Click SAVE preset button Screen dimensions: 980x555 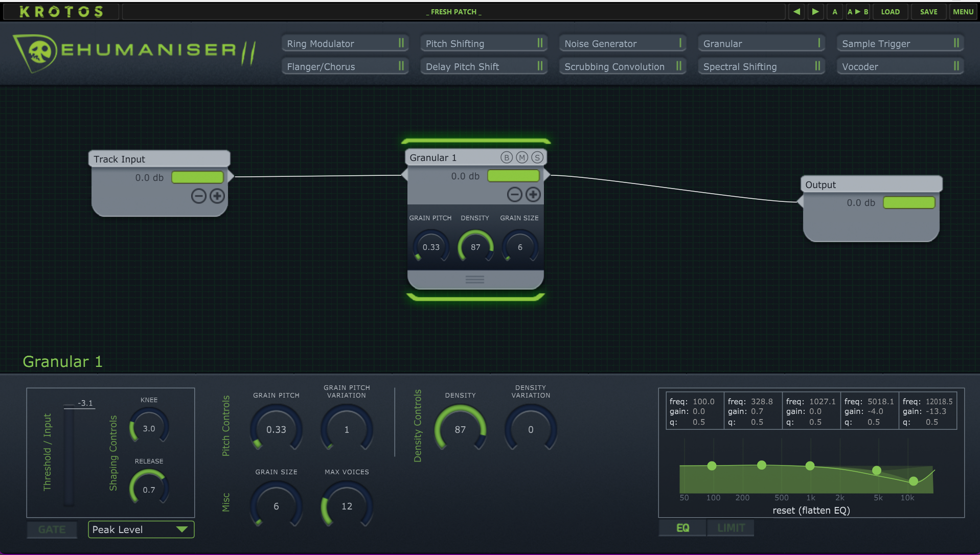coord(928,11)
